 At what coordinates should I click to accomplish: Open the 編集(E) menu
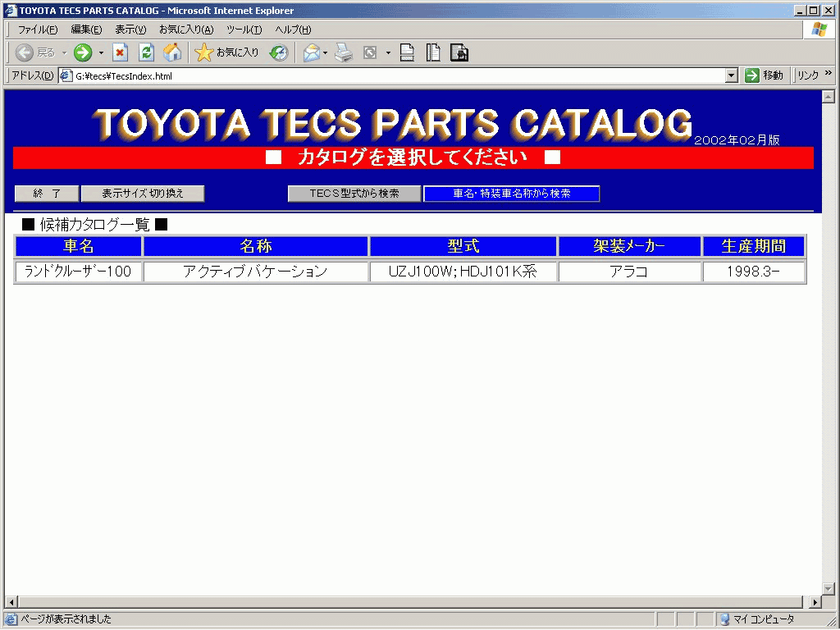86,30
